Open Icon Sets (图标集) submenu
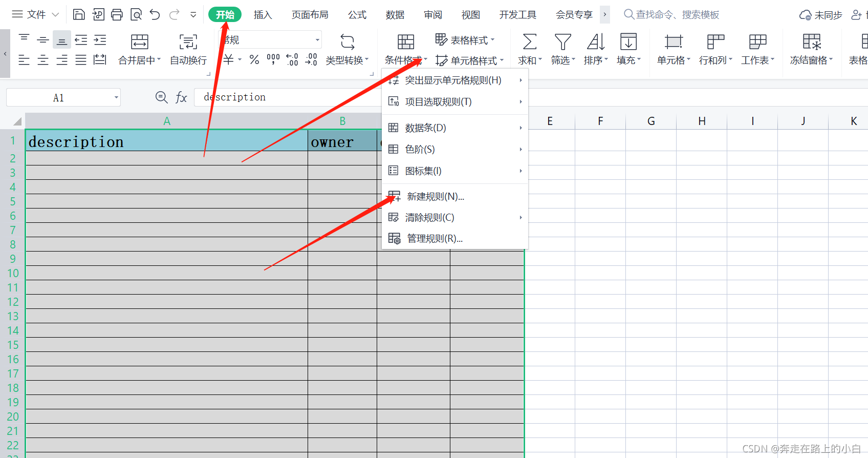The height and width of the screenshot is (458, 868). (x=454, y=171)
